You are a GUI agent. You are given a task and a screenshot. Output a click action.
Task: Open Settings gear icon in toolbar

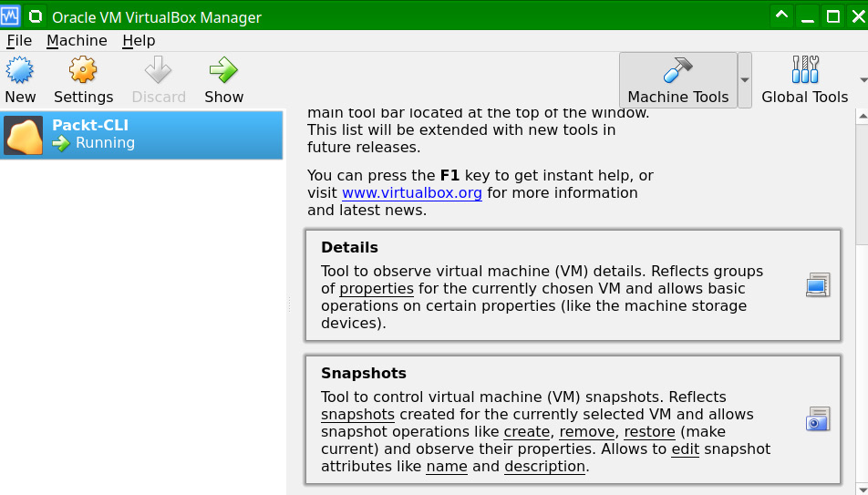(83, 71)
